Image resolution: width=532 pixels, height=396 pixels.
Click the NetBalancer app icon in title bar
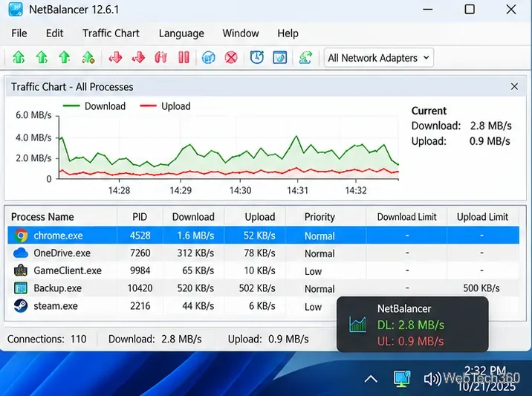point(16,10)
